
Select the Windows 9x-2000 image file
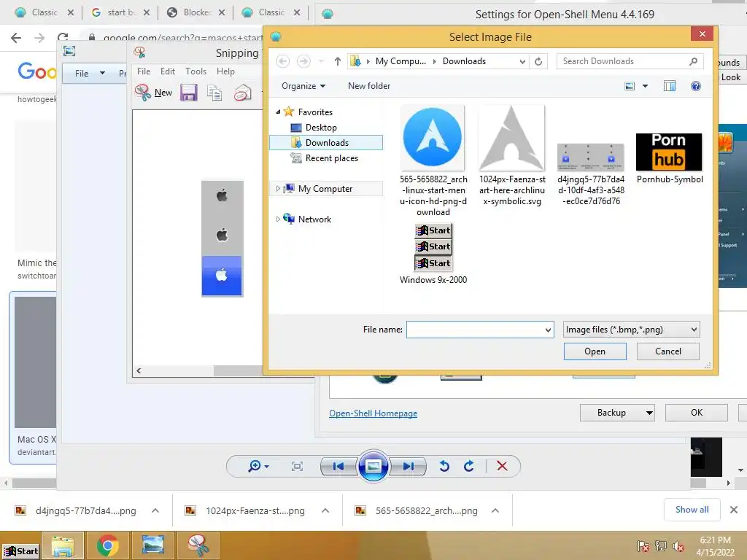coord(433,254)
